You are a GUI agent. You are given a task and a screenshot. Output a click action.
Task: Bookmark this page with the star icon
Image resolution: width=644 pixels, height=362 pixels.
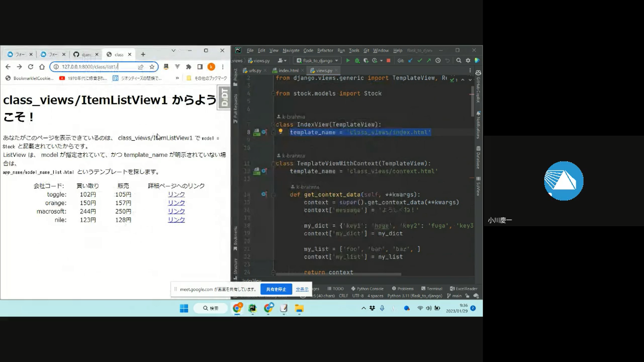(152, 67)
